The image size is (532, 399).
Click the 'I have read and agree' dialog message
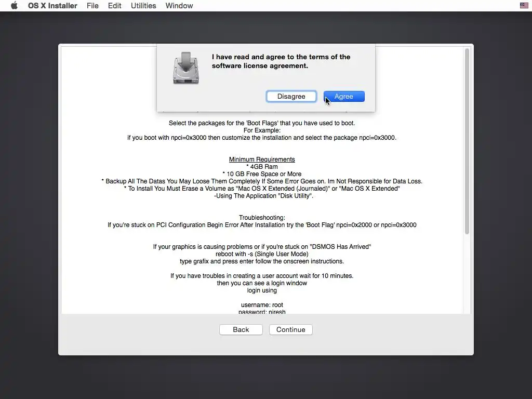tap(281, 61)
